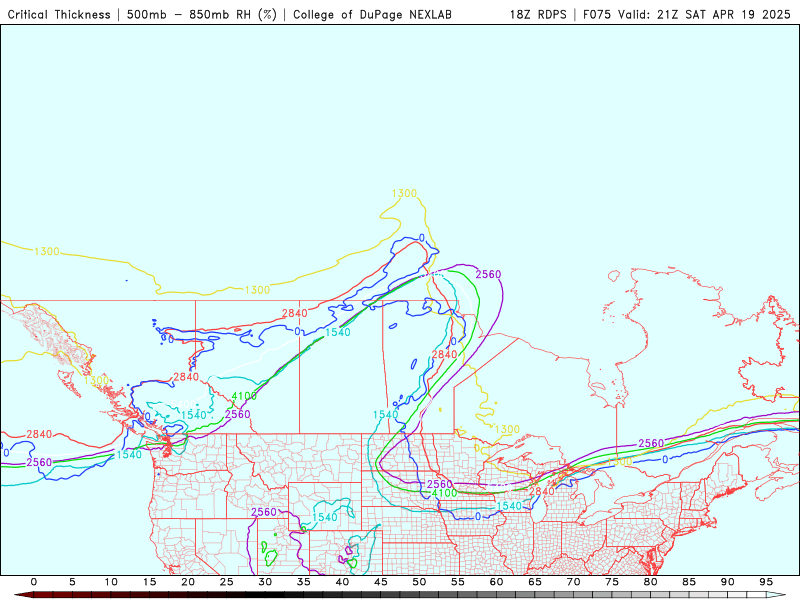Select the "55" colorbar tick value
The width and height of the screenshot is (800, 600).
pos(458,582)
